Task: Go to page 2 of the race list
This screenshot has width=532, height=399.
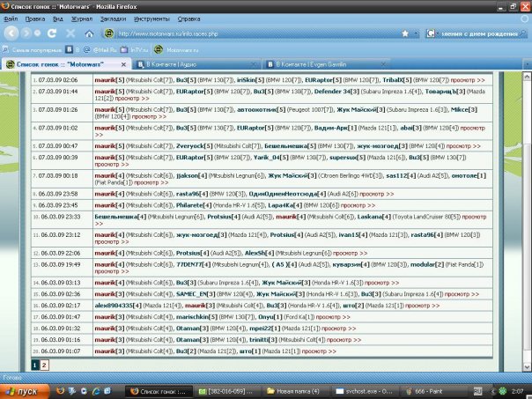Action: coord(44,364)
